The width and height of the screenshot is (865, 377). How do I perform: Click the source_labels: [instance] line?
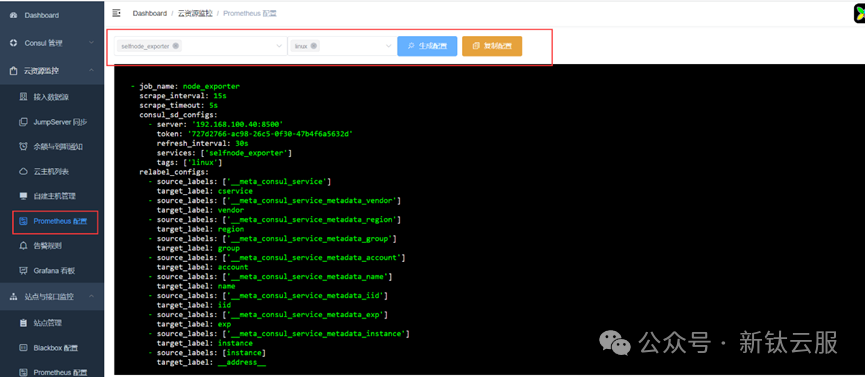coord(207,352)
